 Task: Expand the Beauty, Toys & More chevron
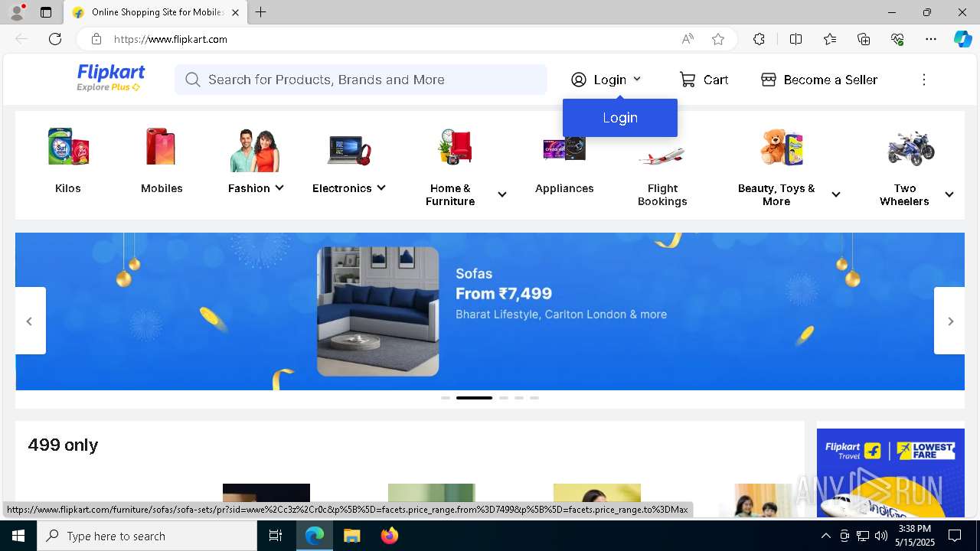836,194
